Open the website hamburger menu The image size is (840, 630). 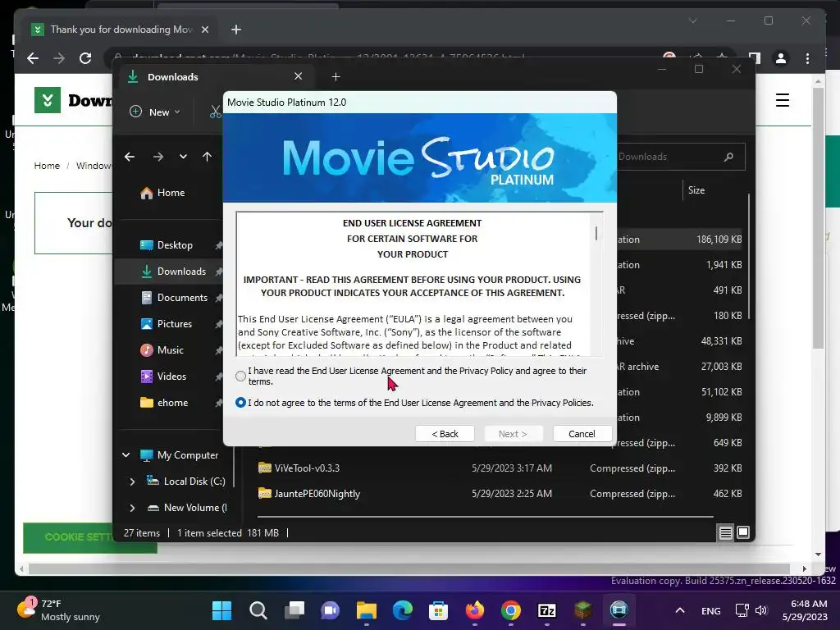click(x=783, y=100)
